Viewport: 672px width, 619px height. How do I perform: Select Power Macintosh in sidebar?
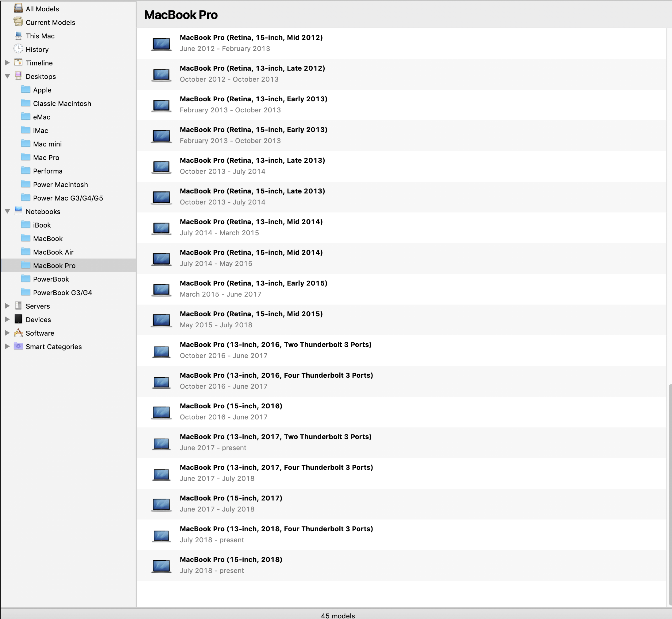(68, 185)
